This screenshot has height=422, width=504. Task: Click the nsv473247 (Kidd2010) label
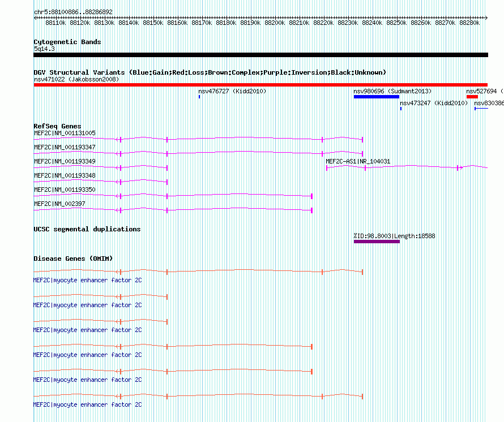434,103
